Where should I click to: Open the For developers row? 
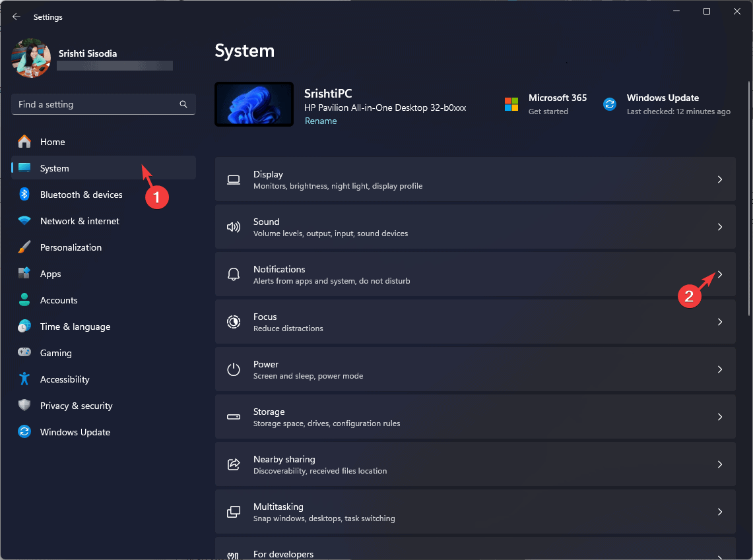coord(475,549)
